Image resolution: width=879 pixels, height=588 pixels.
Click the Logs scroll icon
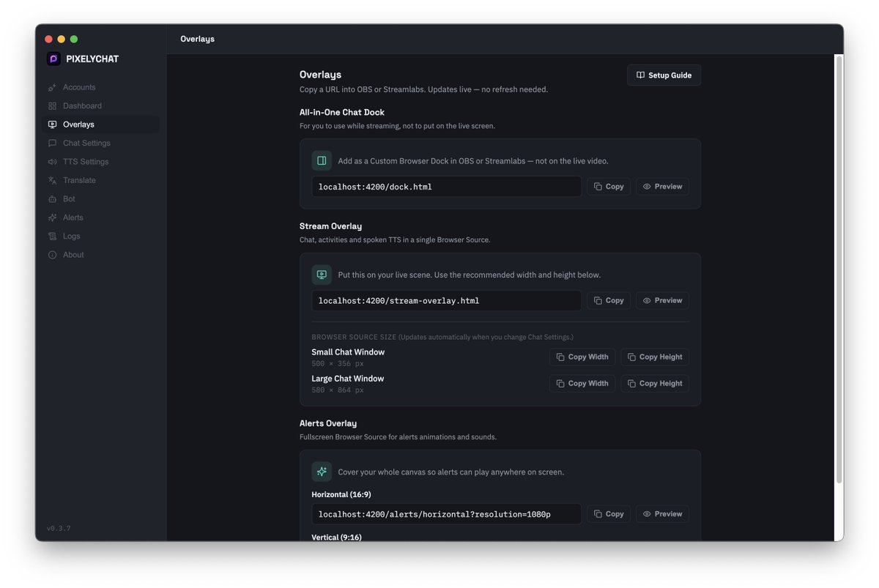click(x=52, y=237)
